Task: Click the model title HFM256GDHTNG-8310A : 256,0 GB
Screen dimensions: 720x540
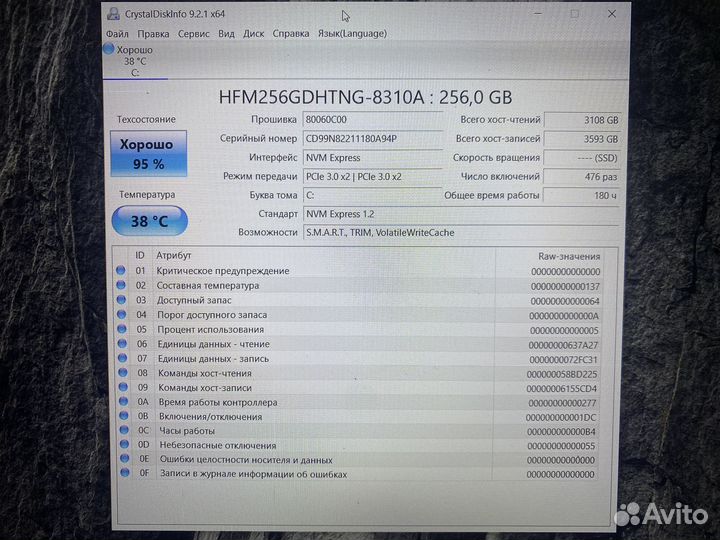Action: click(x=366, y=97)
